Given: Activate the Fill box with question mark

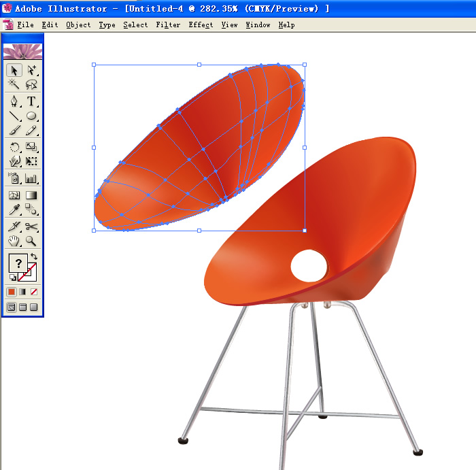Looking at the screenshot, I should (x=18, y=263).
